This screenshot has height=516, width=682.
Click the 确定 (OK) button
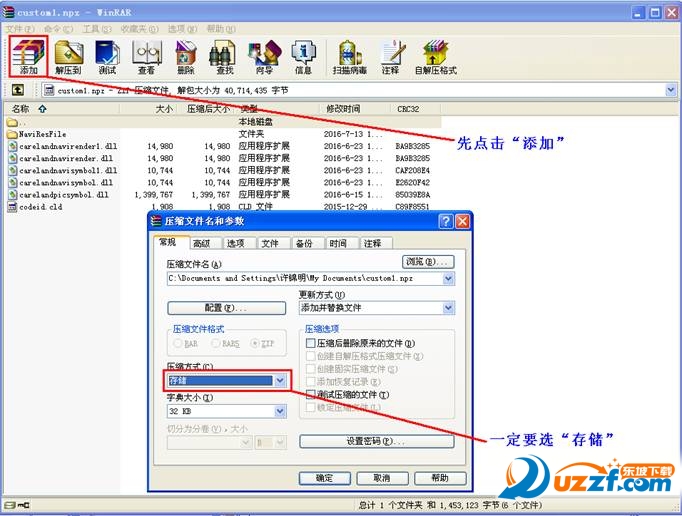click(x=324, y=478)
